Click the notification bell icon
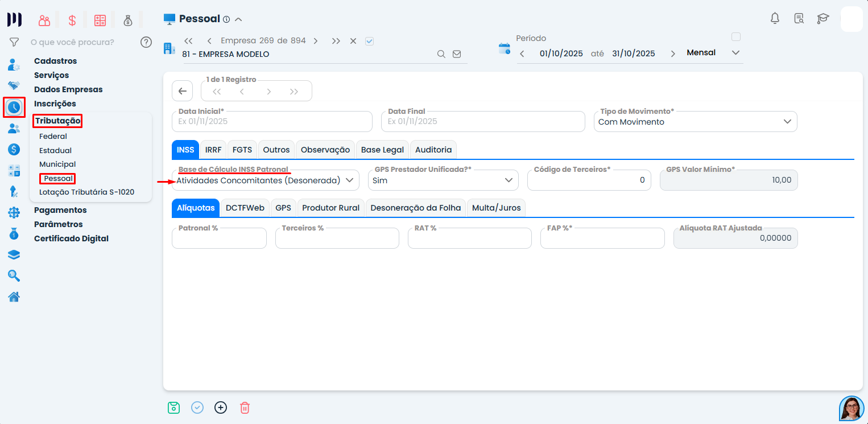 [x=775, y=18]
